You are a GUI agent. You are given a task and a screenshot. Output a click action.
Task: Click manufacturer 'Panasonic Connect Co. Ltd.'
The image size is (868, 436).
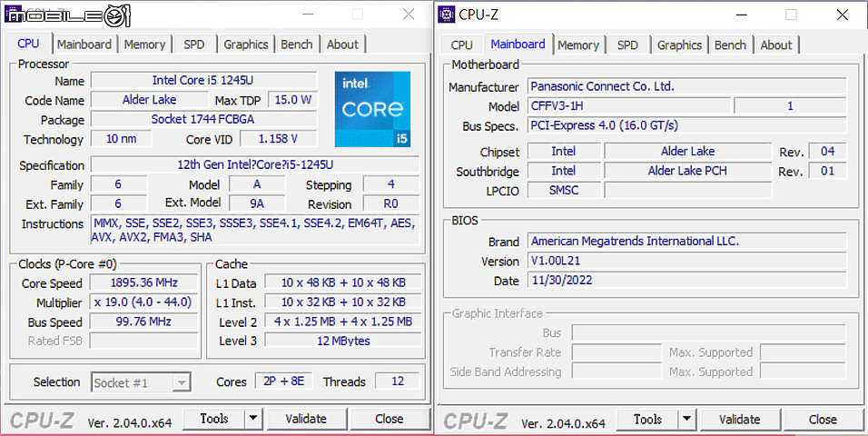point(687,86)
